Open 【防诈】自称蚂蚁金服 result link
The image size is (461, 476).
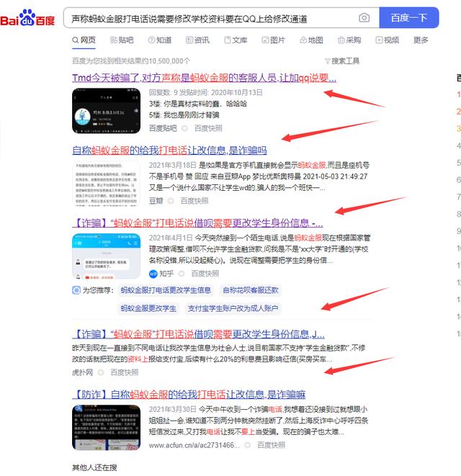pos(189,395)
